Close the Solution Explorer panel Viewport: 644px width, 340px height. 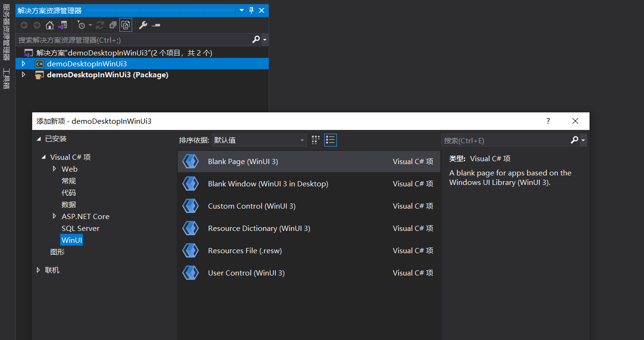(262, 10)
